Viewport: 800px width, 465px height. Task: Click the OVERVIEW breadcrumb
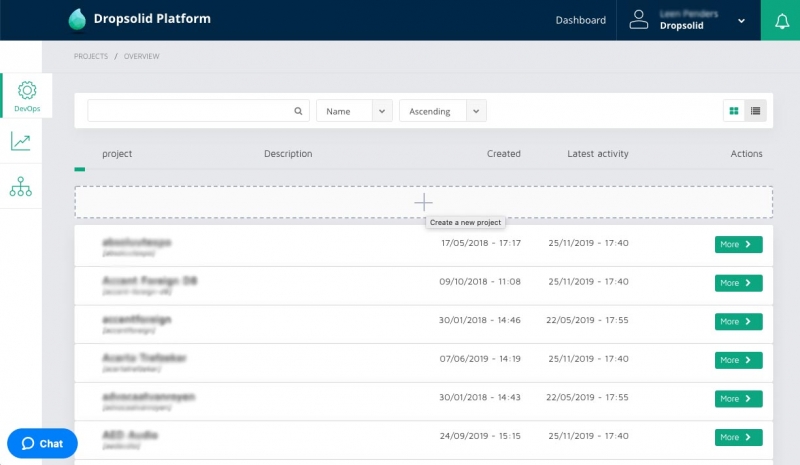(x=141, y=56)
